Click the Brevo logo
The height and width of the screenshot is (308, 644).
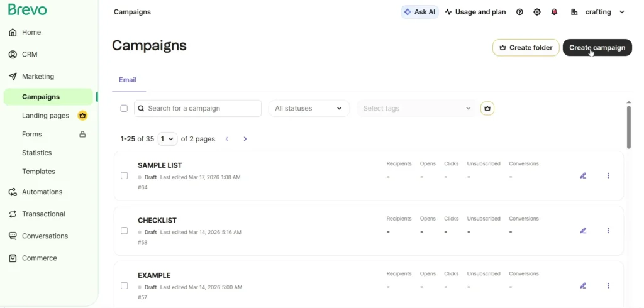click(x=28, y=9)
